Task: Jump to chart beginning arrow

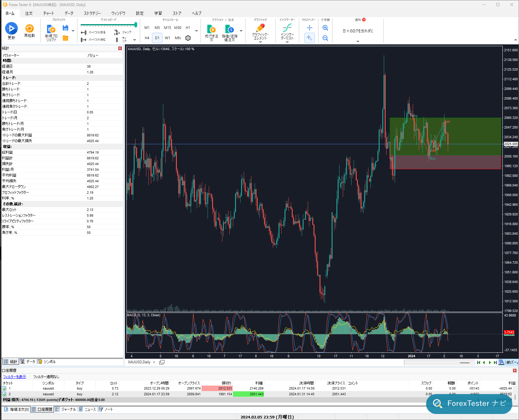Action: click(x=479, y=362)
